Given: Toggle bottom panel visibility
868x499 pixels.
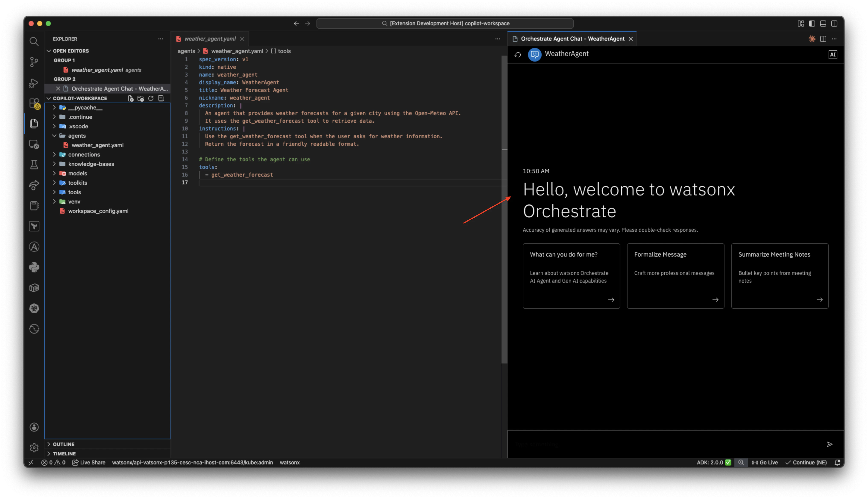Looking at the screenshot, I should [x=823, y=23].
